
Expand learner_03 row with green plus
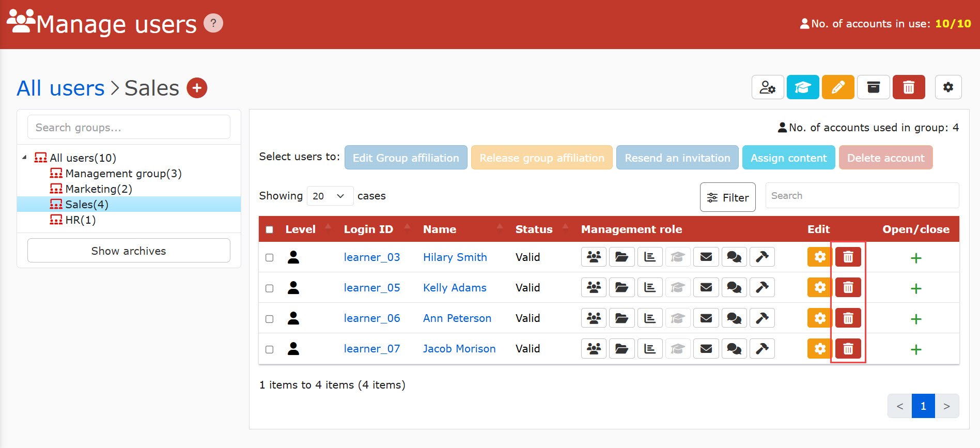pos(916,258)
